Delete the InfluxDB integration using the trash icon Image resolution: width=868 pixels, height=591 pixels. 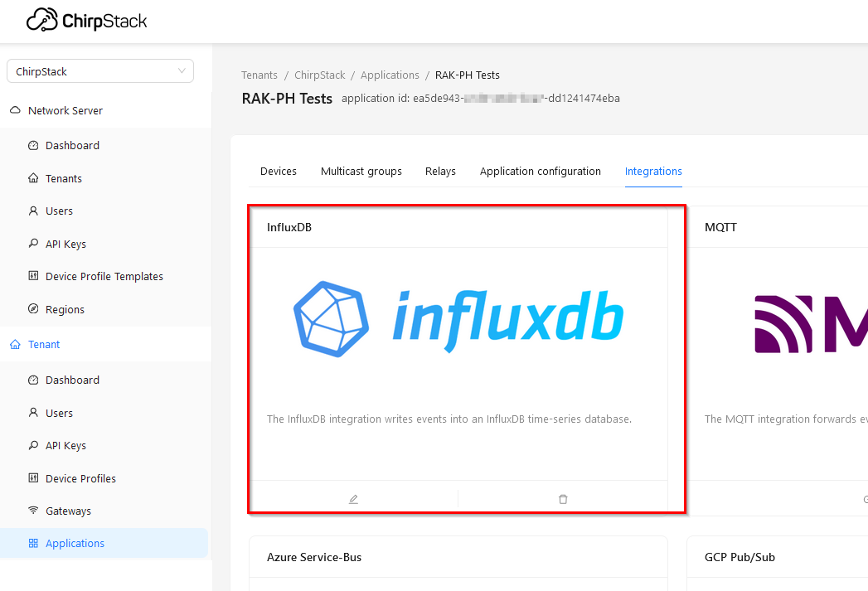coord(562,498)
